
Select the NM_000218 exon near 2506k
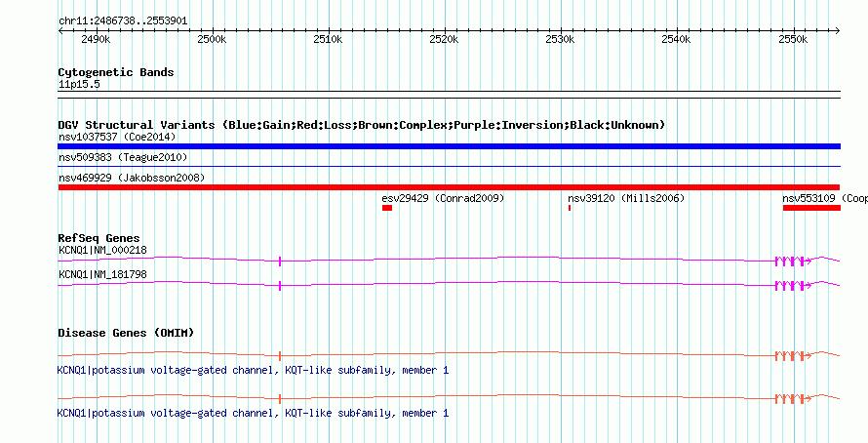pyautogui.click(x=280, y=262)
